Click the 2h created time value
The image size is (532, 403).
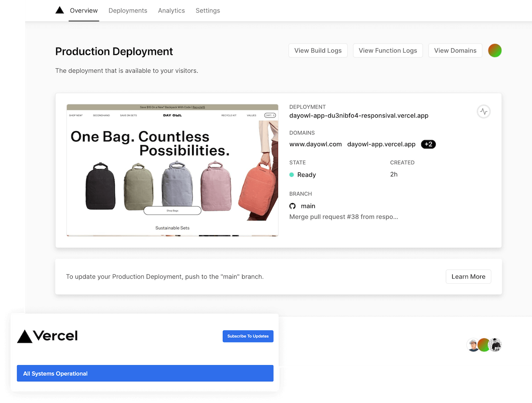point(394,174)
